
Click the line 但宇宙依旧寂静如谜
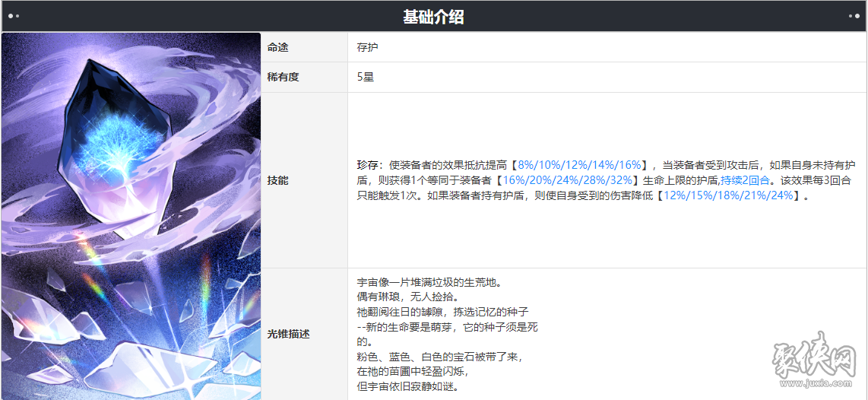(408, 387)
